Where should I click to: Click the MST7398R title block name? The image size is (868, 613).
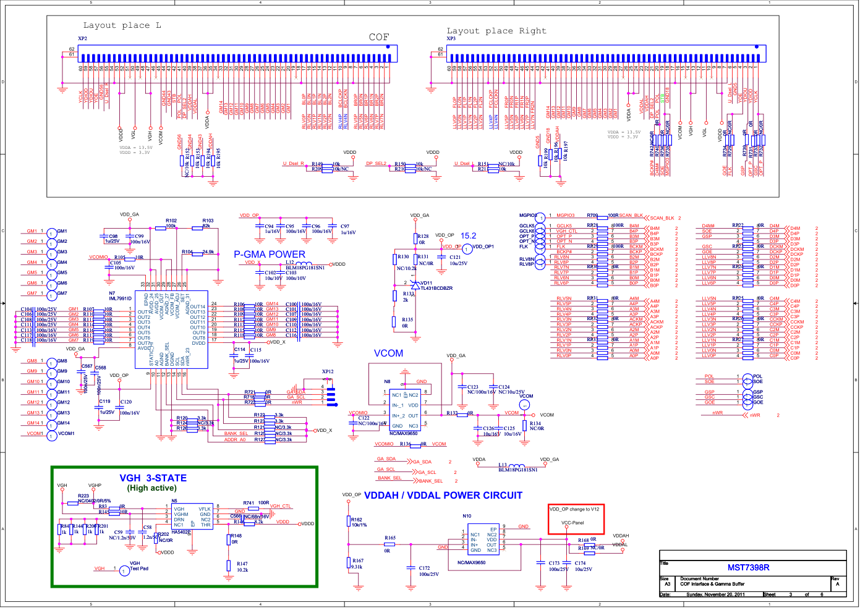click(x=748, y=567)
